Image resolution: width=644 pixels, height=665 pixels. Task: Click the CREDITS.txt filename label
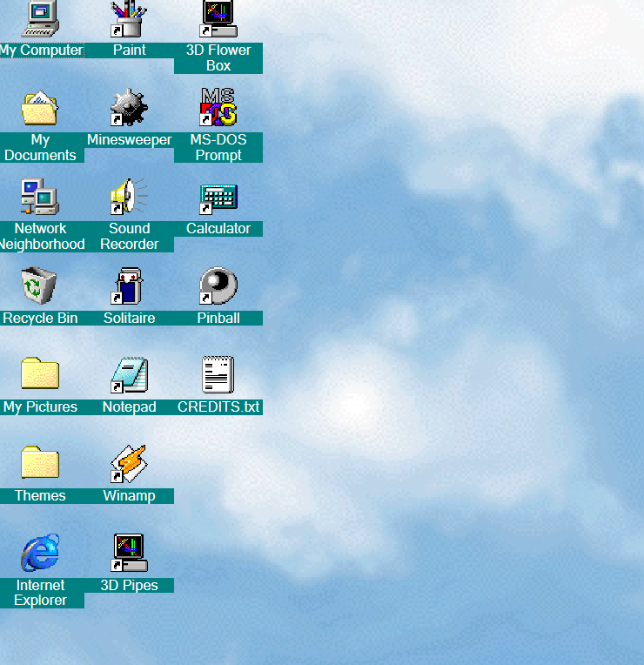click(x=218, y=407)
